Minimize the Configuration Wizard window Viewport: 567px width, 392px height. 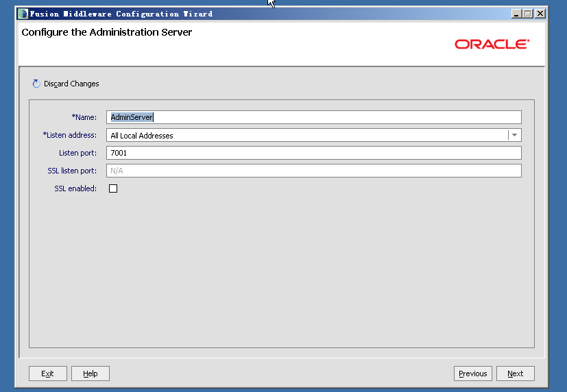(516, 14)
